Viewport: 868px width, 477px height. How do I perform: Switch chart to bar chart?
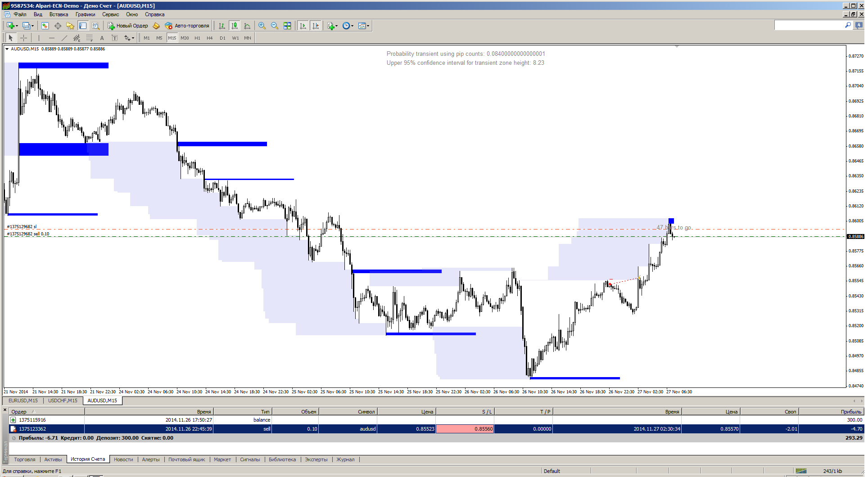222,26
